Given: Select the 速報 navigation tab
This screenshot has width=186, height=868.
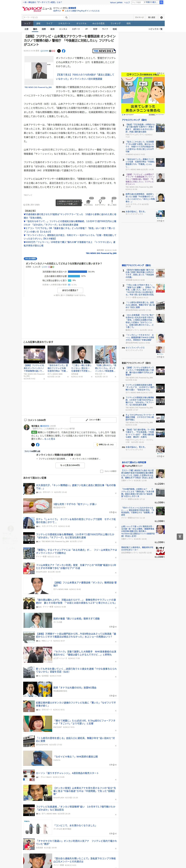Looking at the screenshot, I should (38, 24).
